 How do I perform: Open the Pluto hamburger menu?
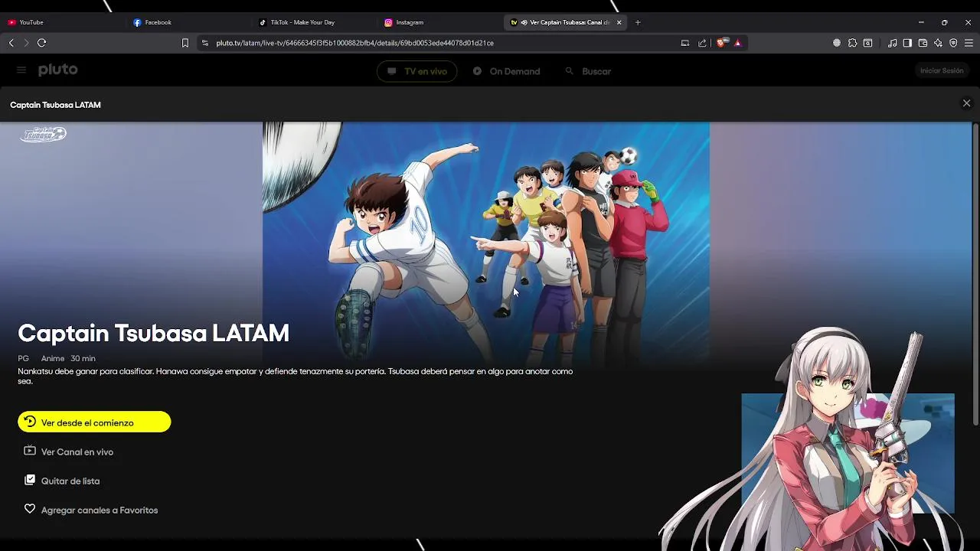point(21,70)
